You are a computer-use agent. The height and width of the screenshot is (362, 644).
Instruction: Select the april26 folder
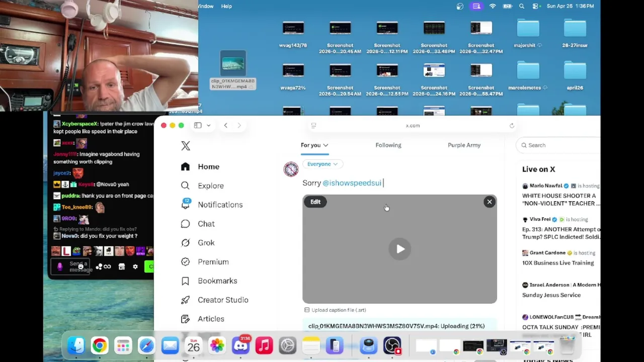tap(575, 76)
